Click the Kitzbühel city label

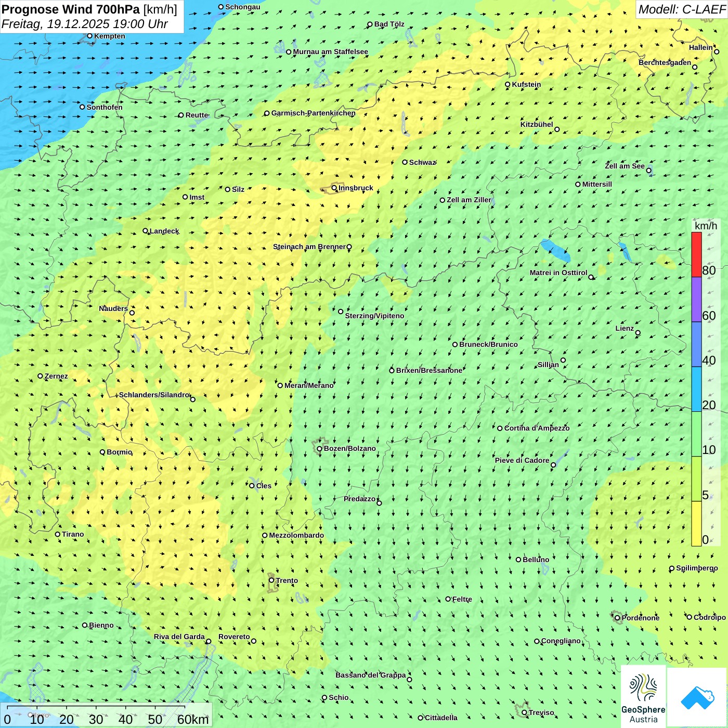click(537, 124)
